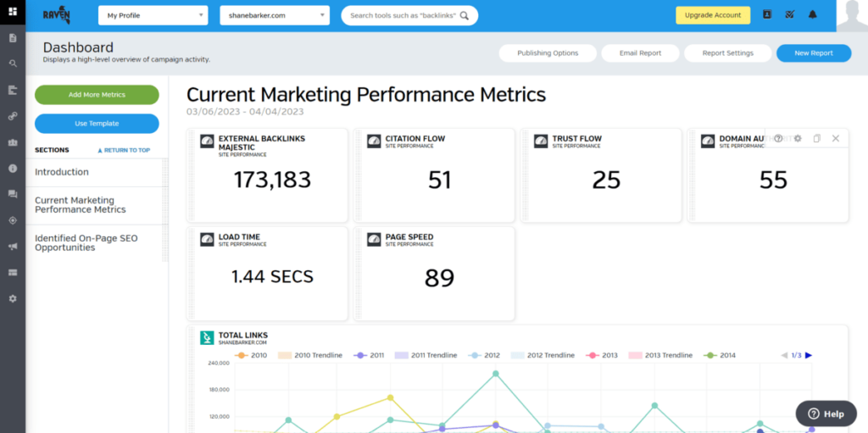Click the target circle icon in sidebar
This screenshot has width=868, height=433.
coord(13,220)
